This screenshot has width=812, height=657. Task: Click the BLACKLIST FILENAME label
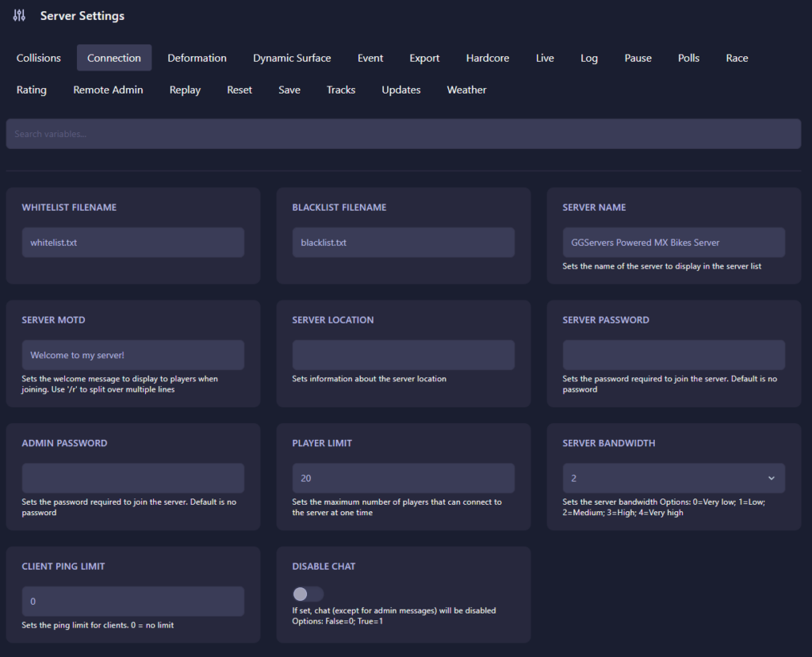339,207
